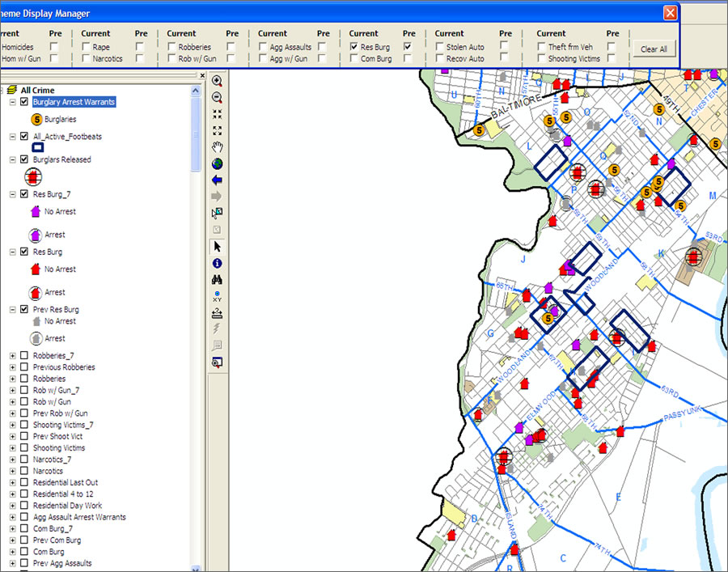Click the blue footbeat rectangle symbol
728x572 pixels.
point(37,147)
